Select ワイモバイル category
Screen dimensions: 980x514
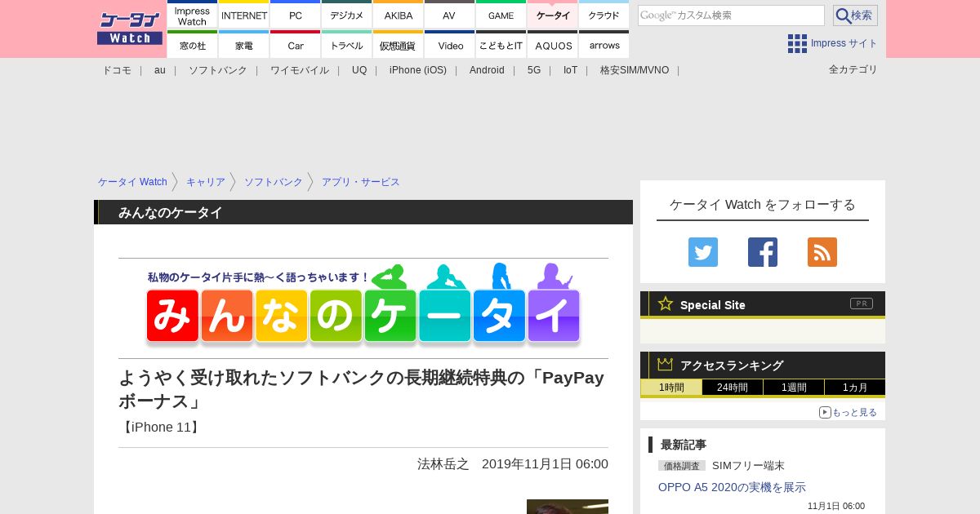coord(300,70)
